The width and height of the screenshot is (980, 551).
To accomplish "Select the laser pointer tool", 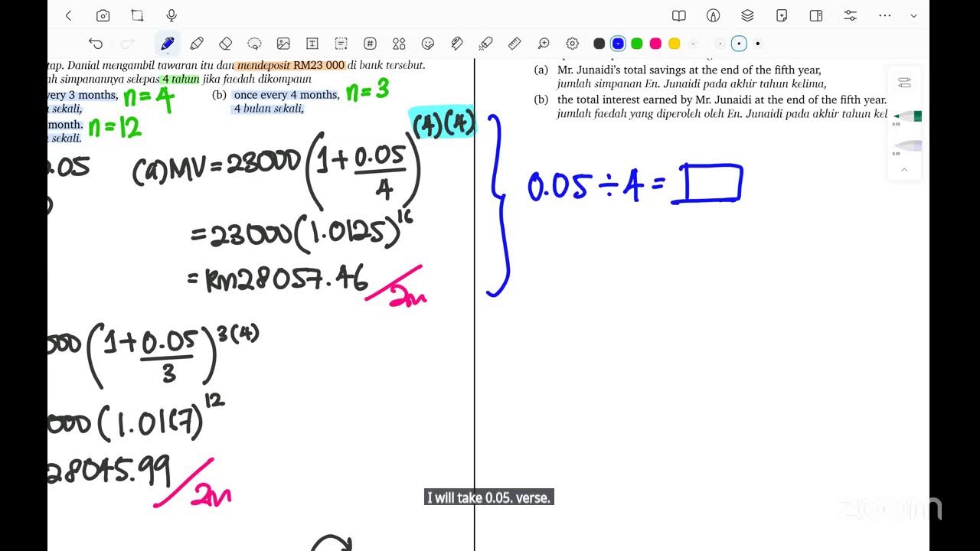I will click(x=485, y=44).
